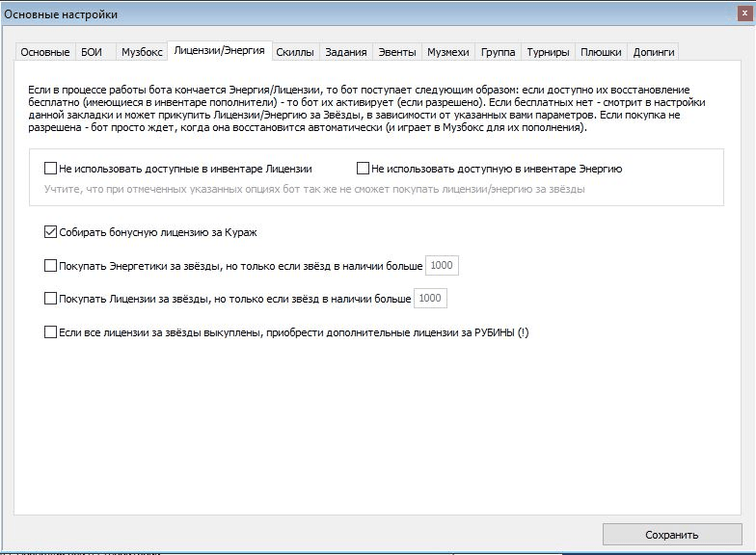Click the Энергетики star threshold field

coord(442,266)
